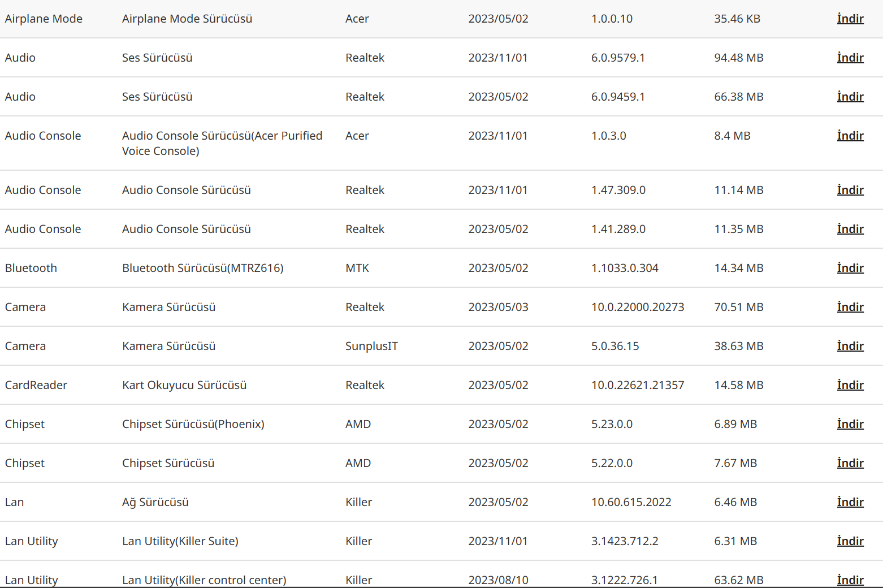Select version text "10.0.22621.21357"
Screen dimensions: 883x588
click(638, 385)
